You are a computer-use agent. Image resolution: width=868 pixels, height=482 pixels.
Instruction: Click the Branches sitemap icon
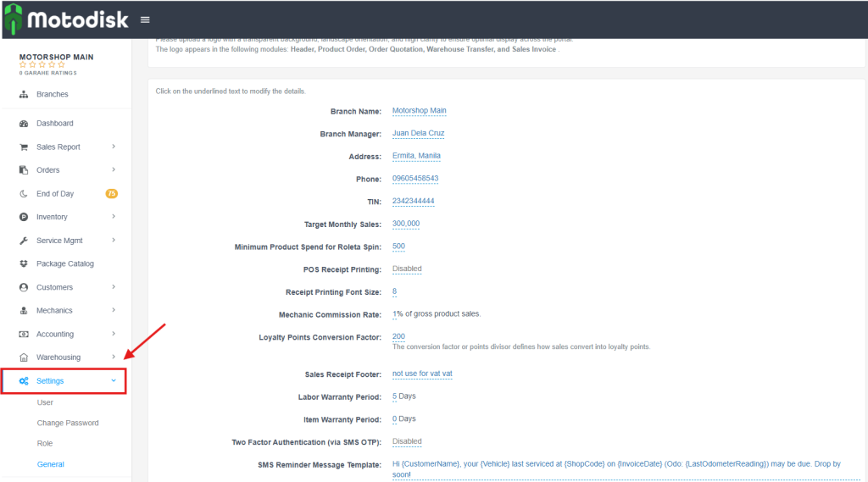[24, 95]
